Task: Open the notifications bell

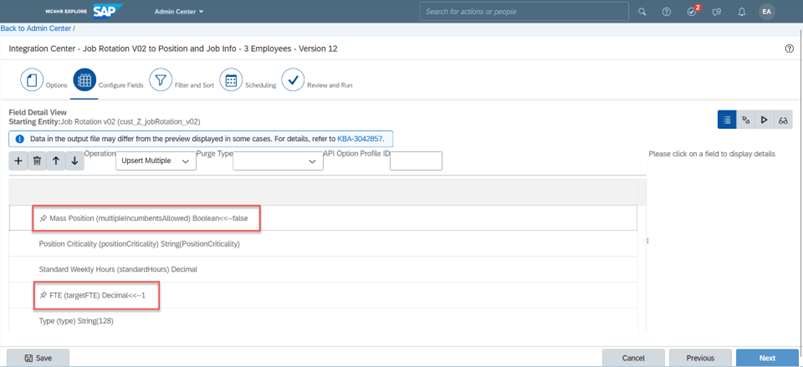Action: 742,12
